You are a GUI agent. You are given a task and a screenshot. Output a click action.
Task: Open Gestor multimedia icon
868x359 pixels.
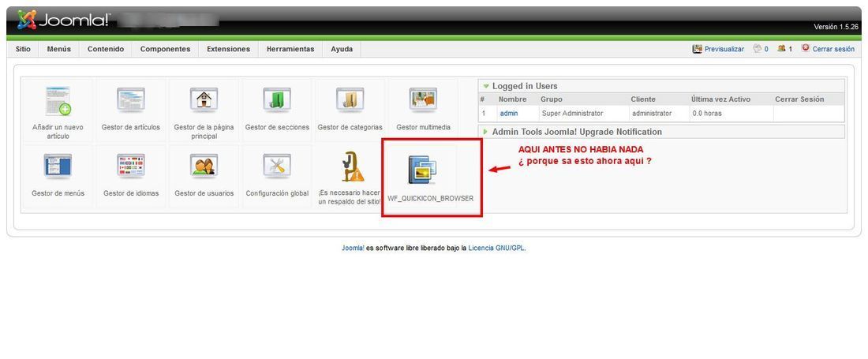[x=423, y=101]
